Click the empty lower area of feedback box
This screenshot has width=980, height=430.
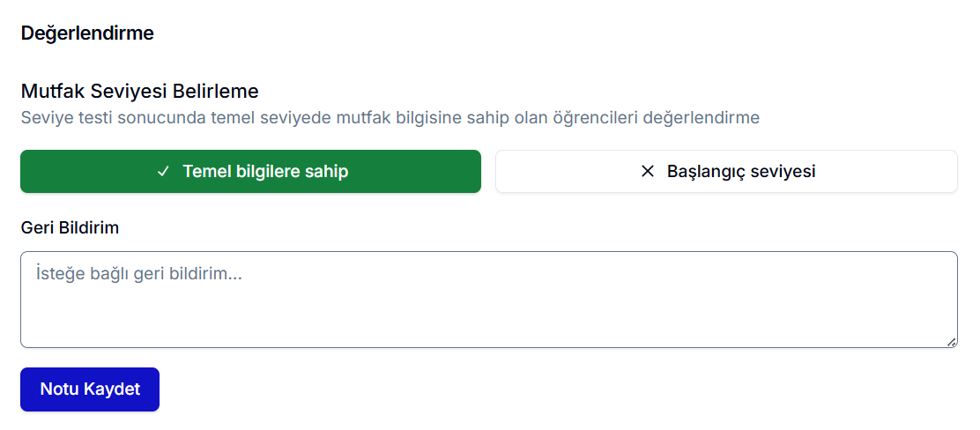pyautogui.click(x=488, y=326)
